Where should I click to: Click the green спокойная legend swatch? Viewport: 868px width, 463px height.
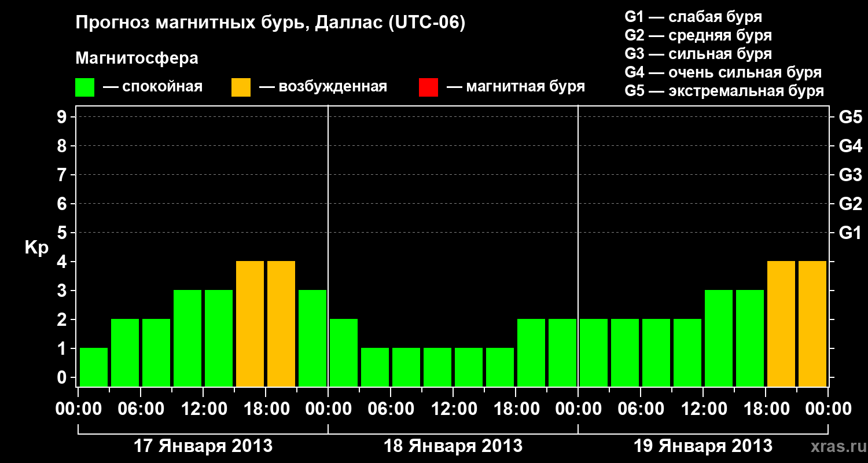85,87
